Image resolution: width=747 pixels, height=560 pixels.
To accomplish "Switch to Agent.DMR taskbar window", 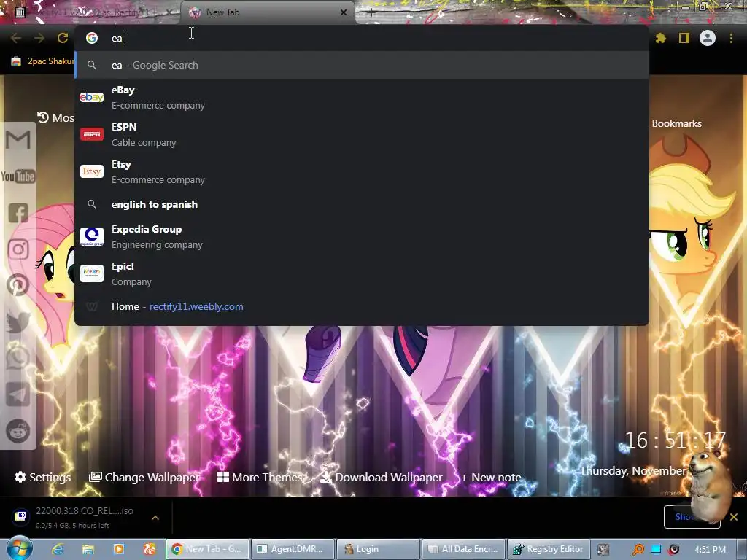I will [293, 549].
